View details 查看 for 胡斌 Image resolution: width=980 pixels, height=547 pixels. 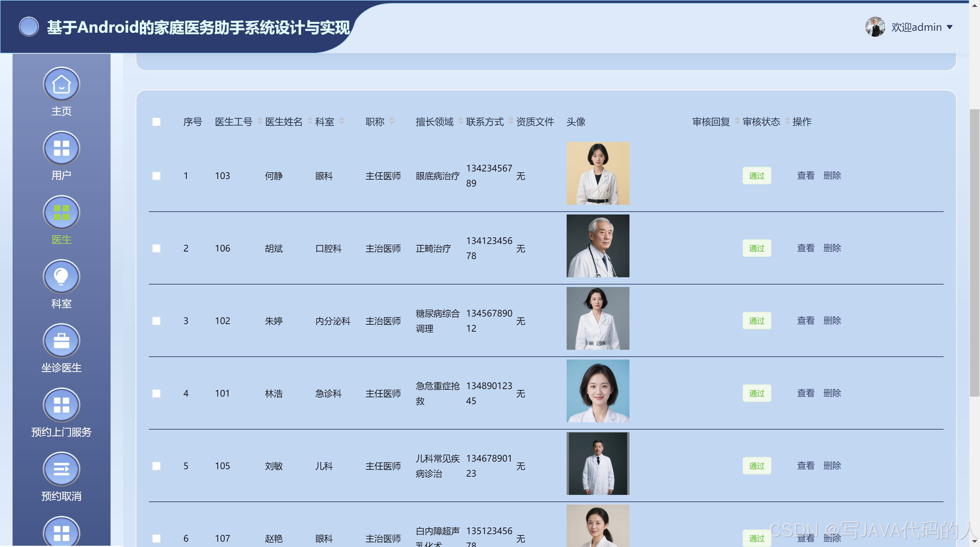pyautogui.click(x=806, y=248)
